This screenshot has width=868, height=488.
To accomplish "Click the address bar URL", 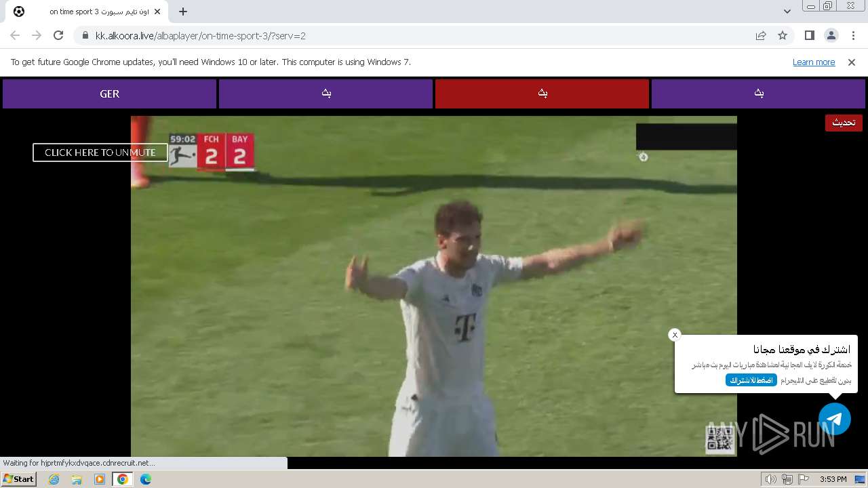I will 201,36.
